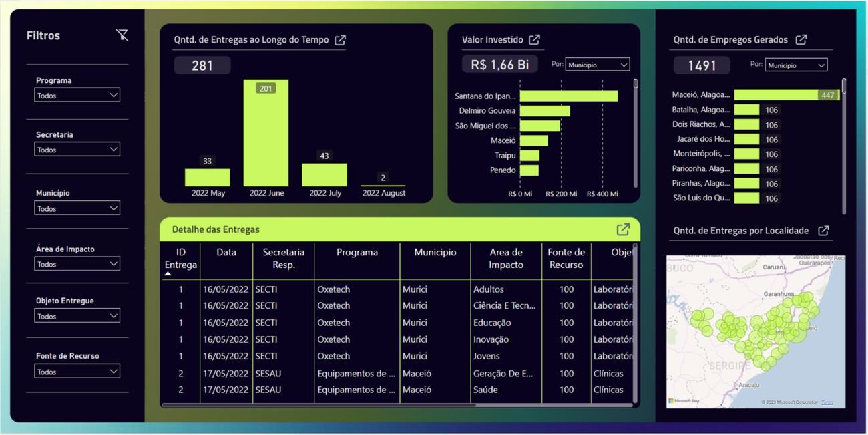This screenshot has width=868, height=435.
Task: Open pop-out icon for Qntd. de Empregos Gerados
Action: (x=801, y=40)
